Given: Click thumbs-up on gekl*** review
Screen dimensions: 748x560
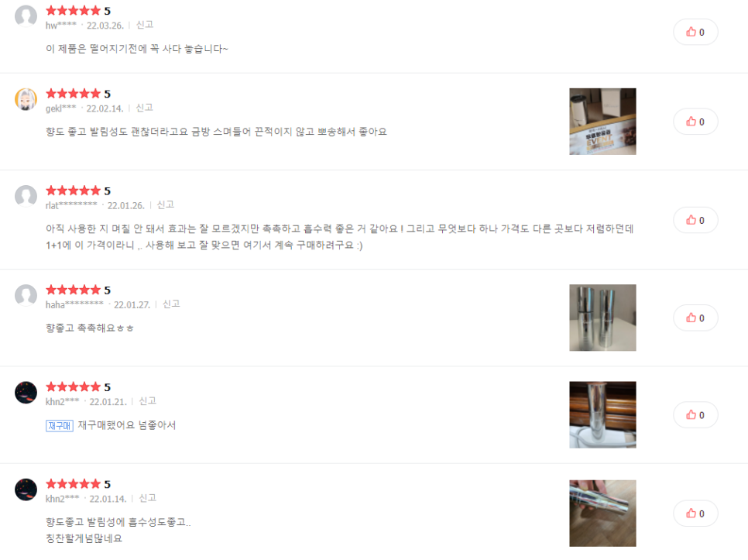Looking at the screenshot, I should pos(695,122).
